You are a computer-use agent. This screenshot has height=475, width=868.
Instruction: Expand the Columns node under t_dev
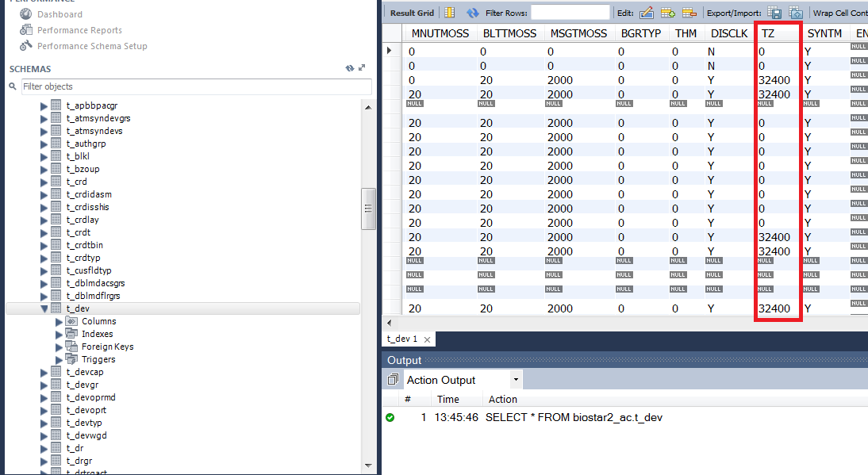point(59,321)
